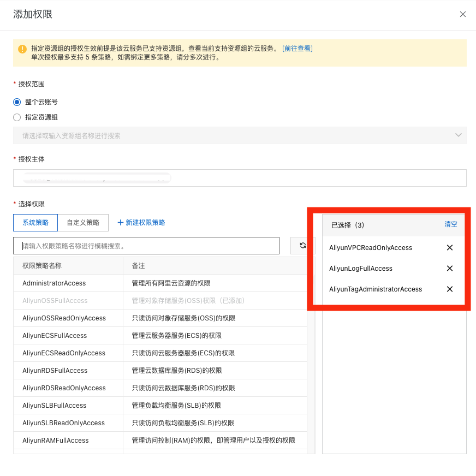
Task: Open the resource group dropdown
Action: [240, 135]
